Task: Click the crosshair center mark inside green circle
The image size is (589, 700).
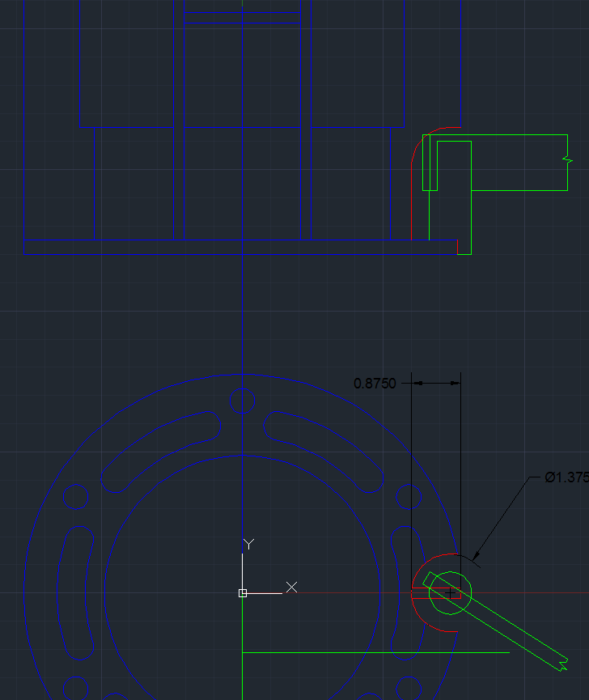Action: point(450,593)
